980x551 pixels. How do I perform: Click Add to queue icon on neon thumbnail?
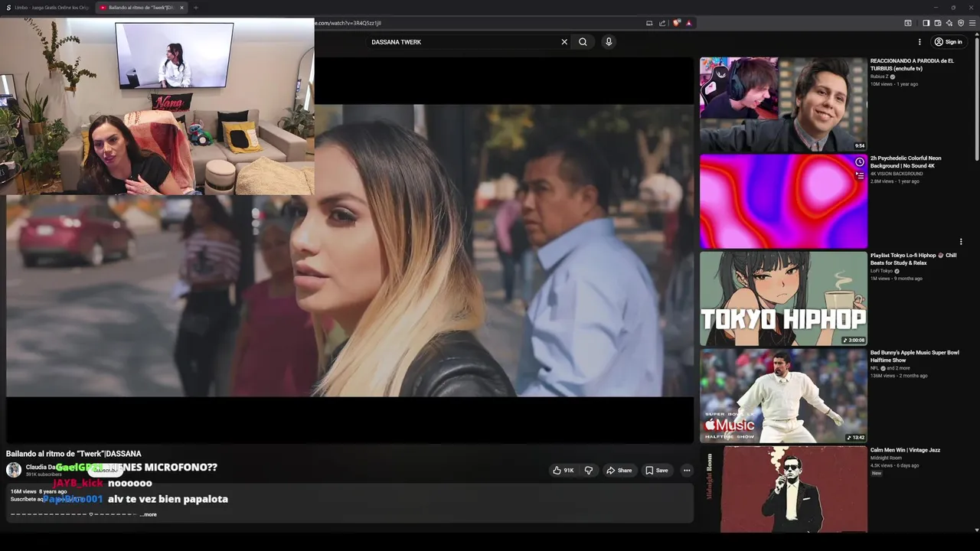(x=860, y=175)
